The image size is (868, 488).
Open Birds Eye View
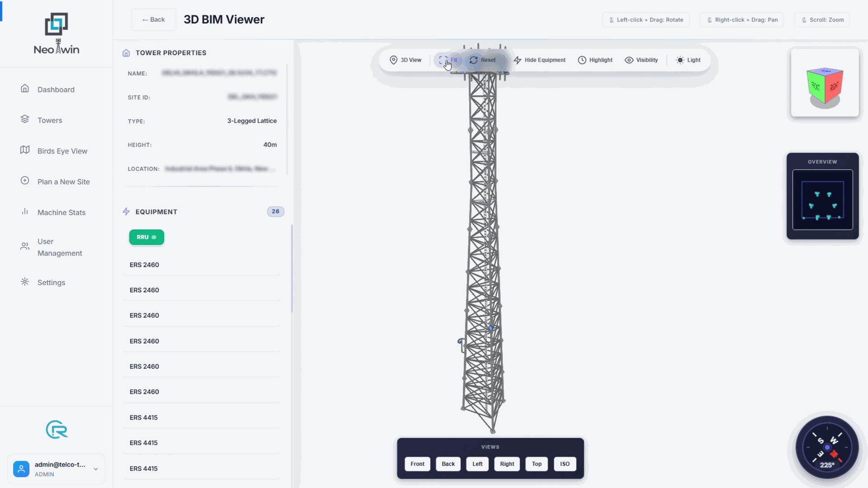[x=62, y=151]
